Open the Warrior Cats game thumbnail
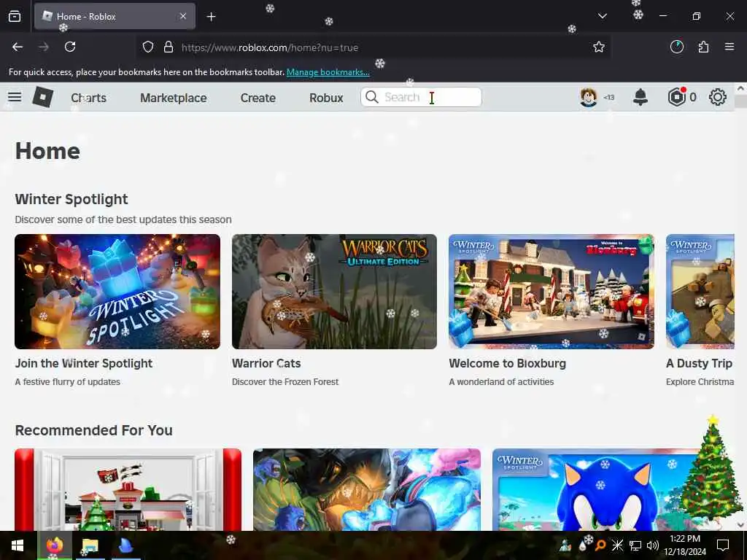 click(x=334, y=292)
